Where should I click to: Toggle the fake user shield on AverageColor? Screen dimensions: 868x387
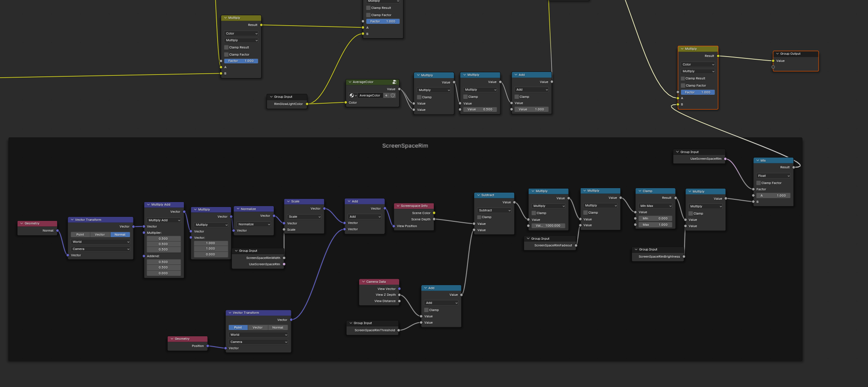point(393,96)
